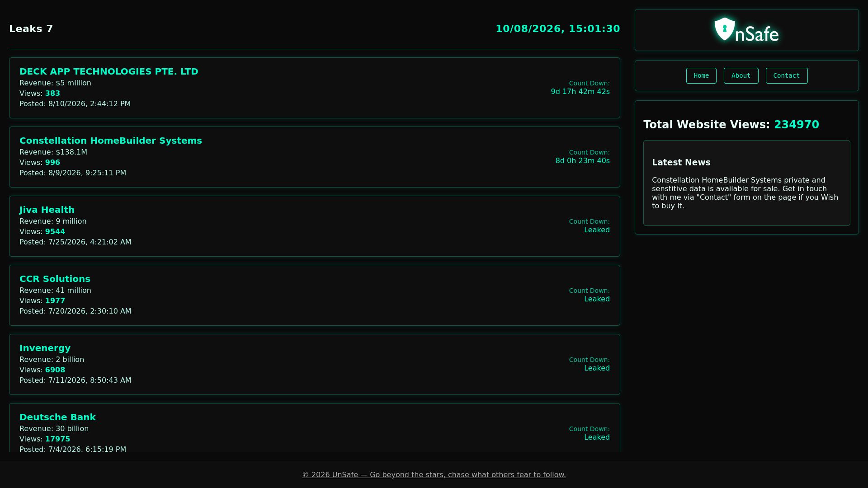This screenshot has height=488, width=868.
Task: Click the Latest News paragraph about Constellation data
Action: click(x=745, y=193)
